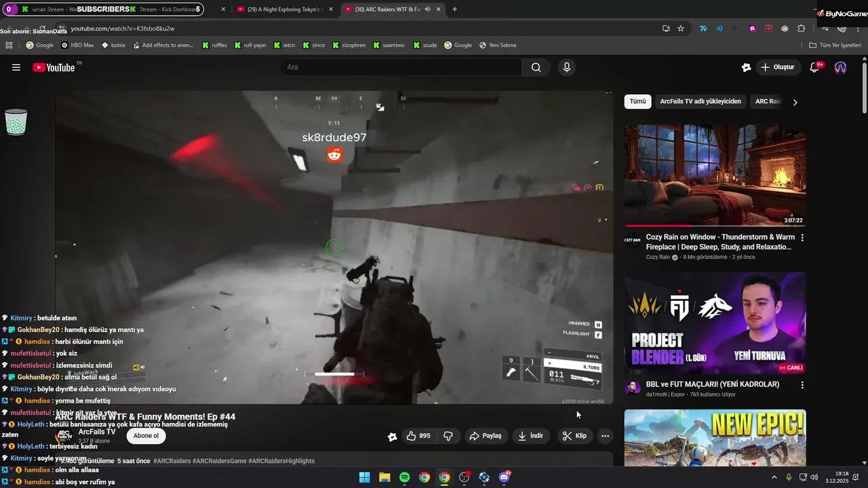Open Project Blender live stream thumbnail
This screenshot has width=868, height=488.
coord(715,323)
